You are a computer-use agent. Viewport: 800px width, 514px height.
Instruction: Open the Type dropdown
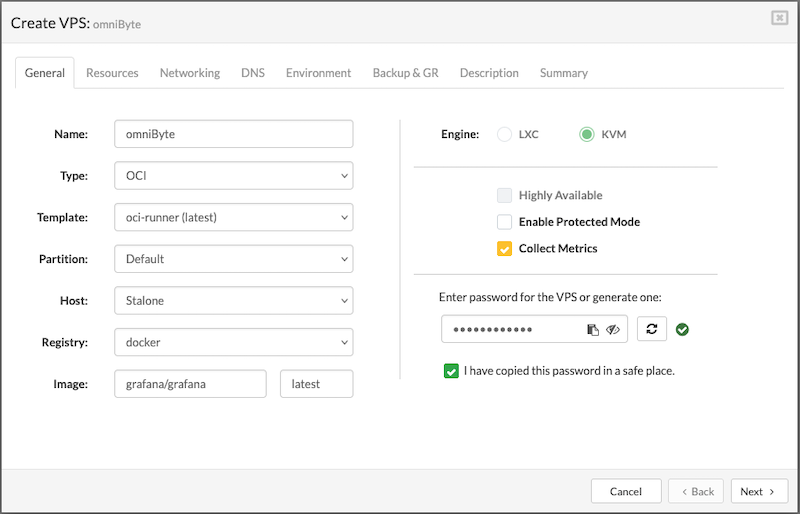(234, 176)
